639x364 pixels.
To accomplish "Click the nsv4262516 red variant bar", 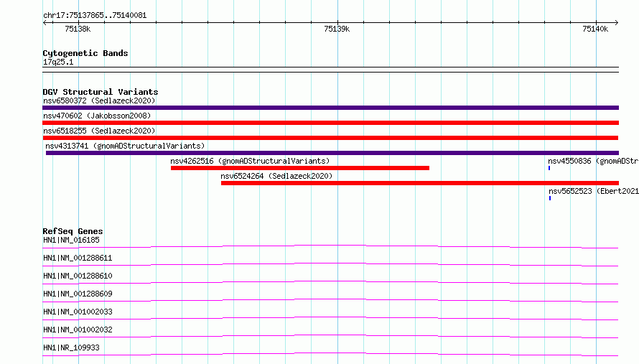I will tap(300, 168).
